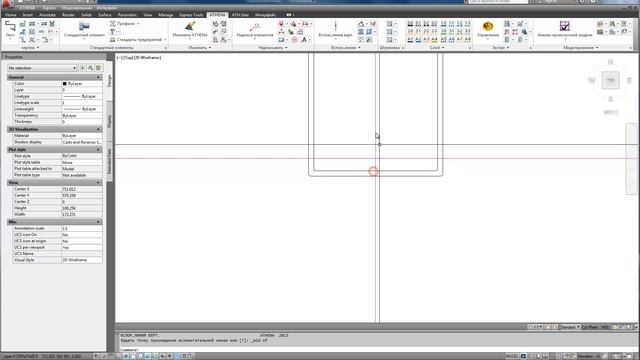The image size is (640, 360).
Task: Click the MODEL button in status bar
Action: coord(512,356)
